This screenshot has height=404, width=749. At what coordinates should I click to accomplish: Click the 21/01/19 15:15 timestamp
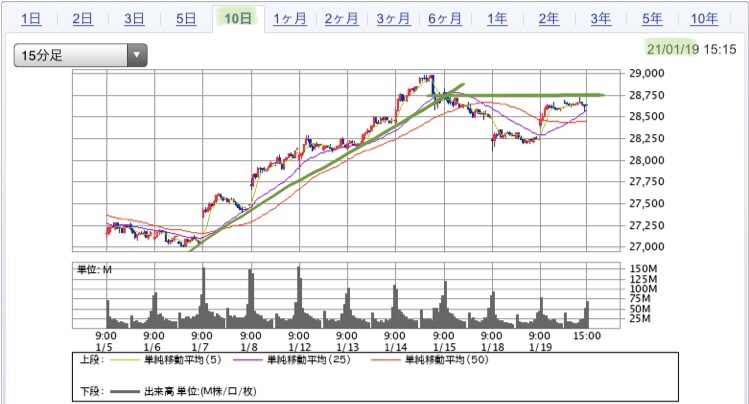[x=691, y=49]
